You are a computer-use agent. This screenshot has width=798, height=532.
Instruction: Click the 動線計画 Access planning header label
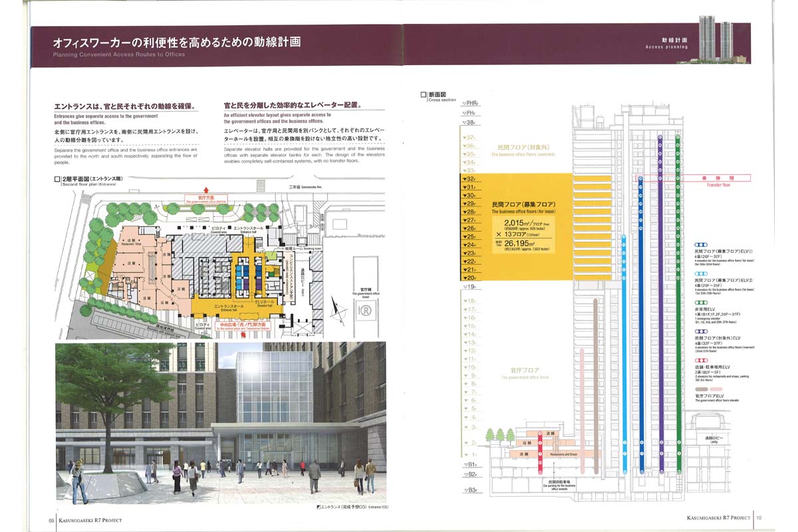[x=666, y=43]
